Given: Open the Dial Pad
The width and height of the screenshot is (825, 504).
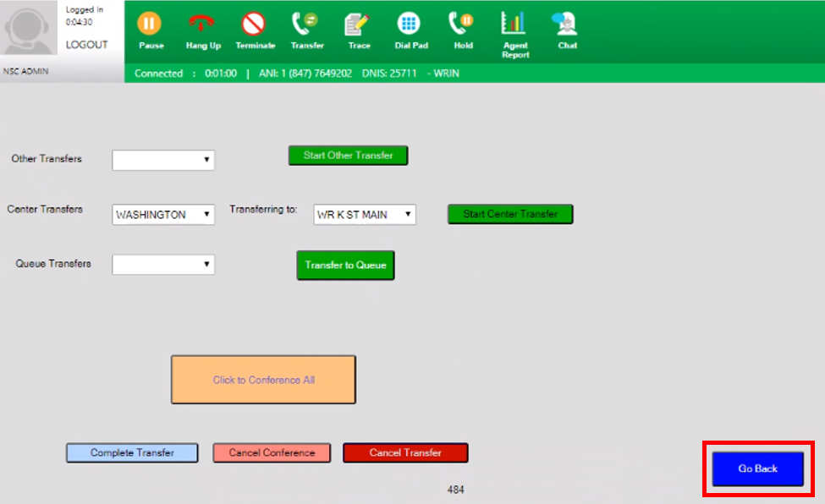Looking at the screenshot, I should (409, 24).
